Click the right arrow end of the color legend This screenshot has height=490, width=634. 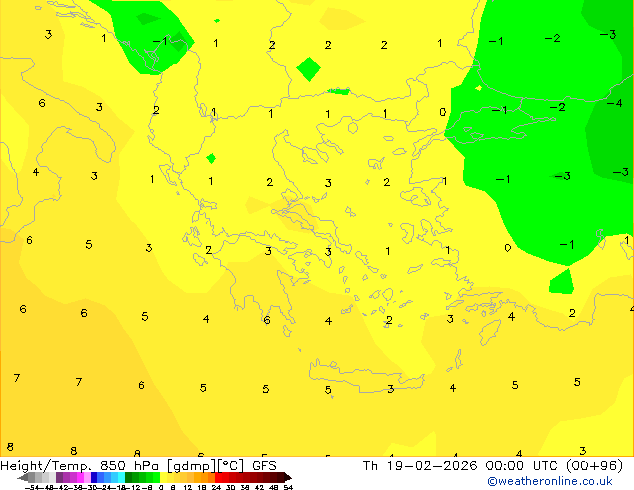pos(288,477)
